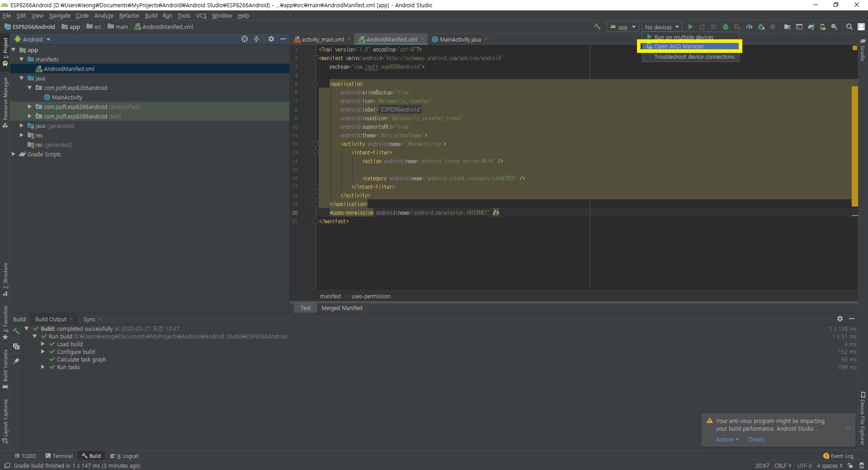
Task: Switch to the MainActivity.java tab
Action: tap(460, 39)
